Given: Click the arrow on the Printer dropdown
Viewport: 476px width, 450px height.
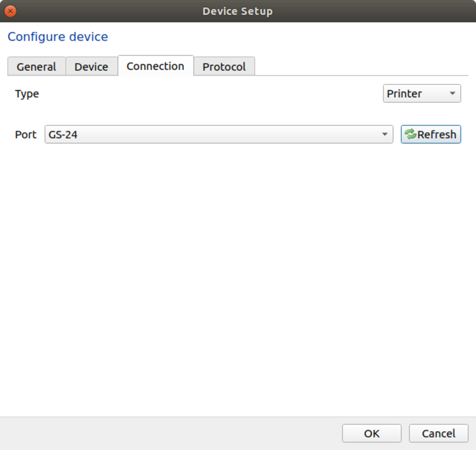Looking at the screenshot, I should point(452,93).
